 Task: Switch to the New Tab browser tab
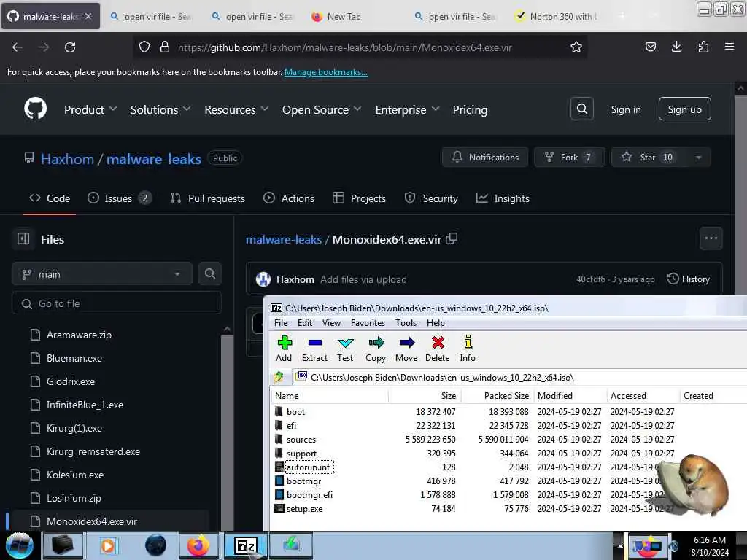coord(344,17)
